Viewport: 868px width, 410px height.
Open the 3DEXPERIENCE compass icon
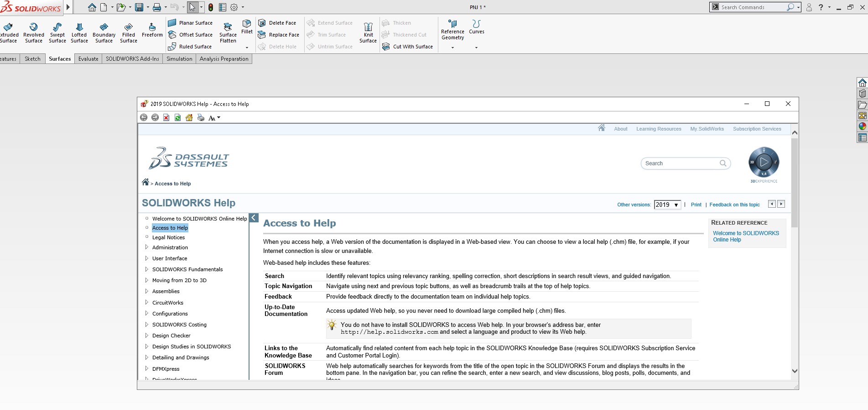pyautogui.click(x=764, y=162)
